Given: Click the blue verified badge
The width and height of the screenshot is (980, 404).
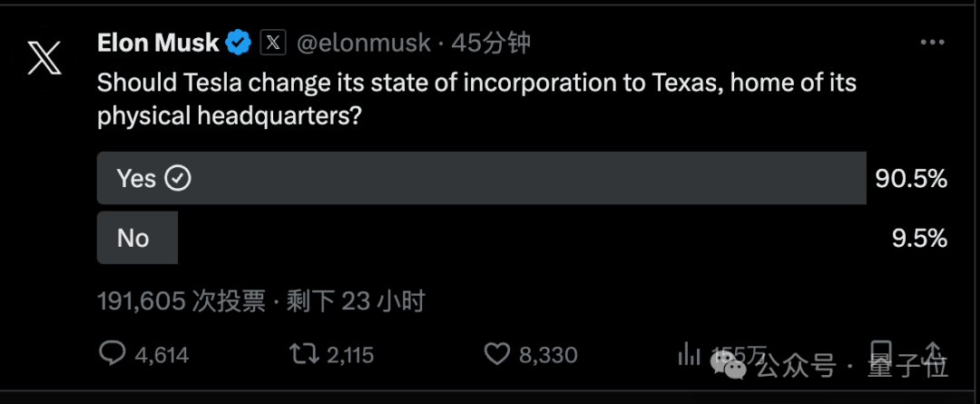Looking at the screenshot, I should [x=239, y=42].
